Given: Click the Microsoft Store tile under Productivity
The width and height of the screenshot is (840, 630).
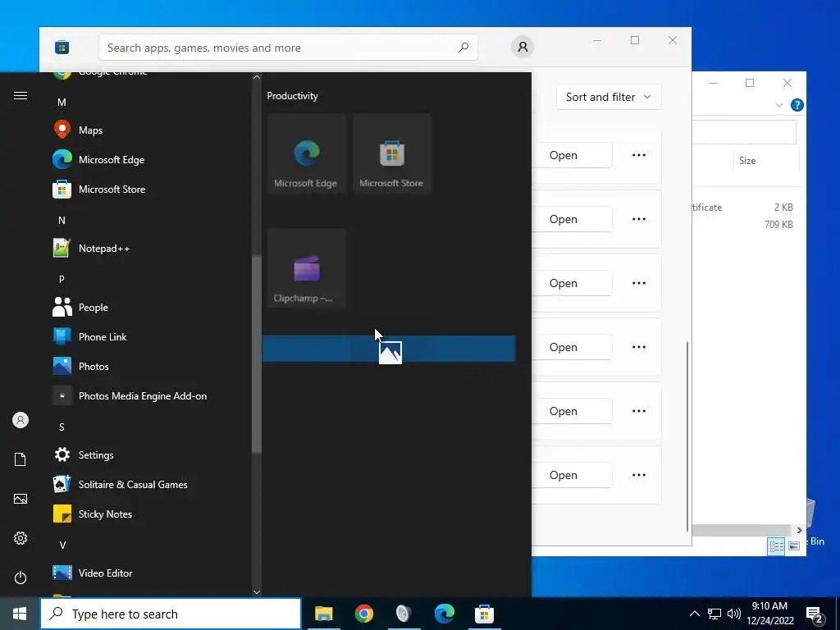Looking at the screenshot, I should click(x=391, y=153).
